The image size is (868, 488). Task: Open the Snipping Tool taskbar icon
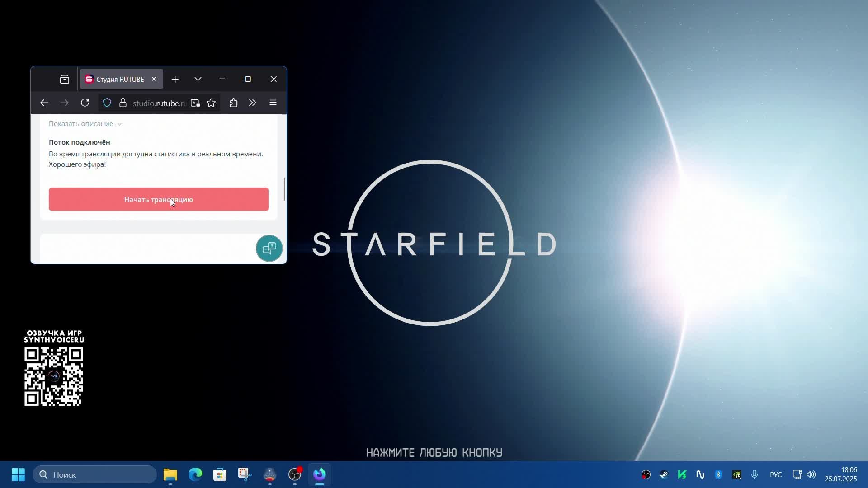(x=245, y=474)
